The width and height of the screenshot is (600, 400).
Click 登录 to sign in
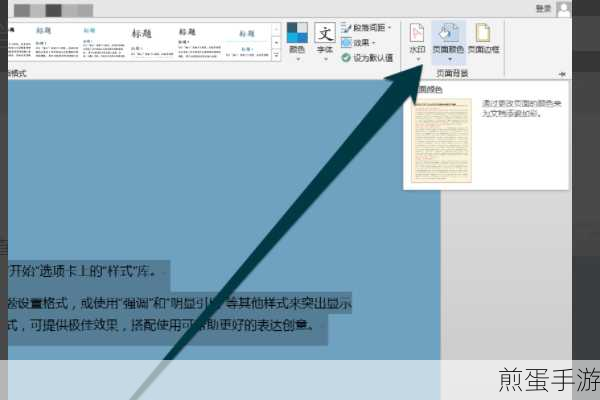pos(543,8)
